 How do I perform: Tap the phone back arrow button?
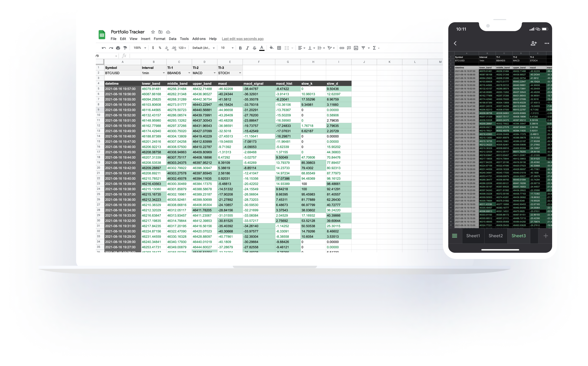tap(455, 43)
